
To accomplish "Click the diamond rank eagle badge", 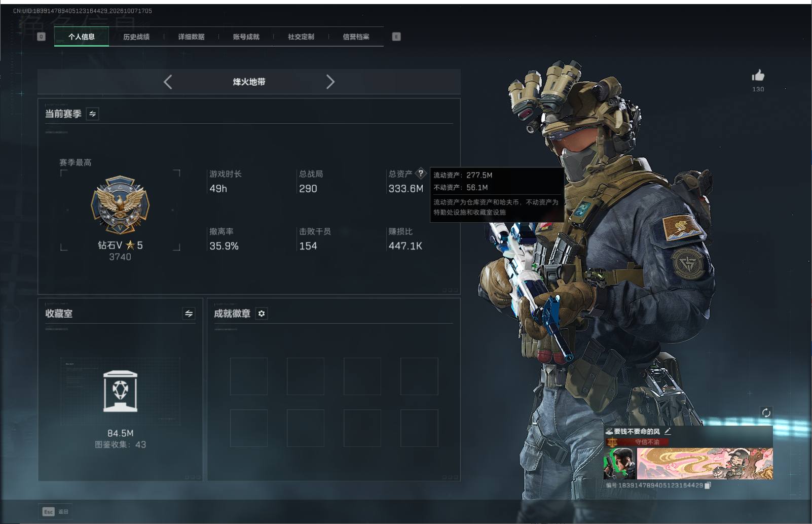I will (x=120, y=205).
